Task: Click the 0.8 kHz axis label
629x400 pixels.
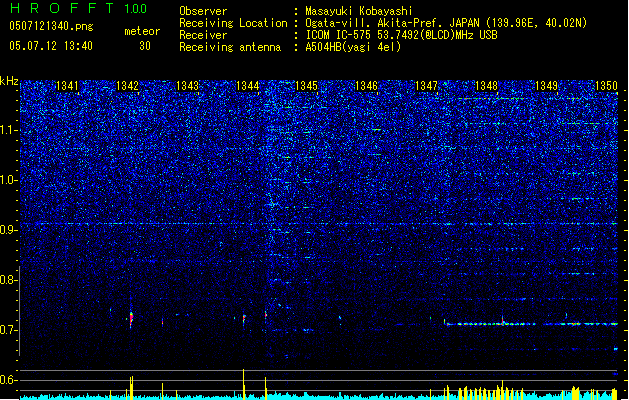Action: [x=8, y=280]
